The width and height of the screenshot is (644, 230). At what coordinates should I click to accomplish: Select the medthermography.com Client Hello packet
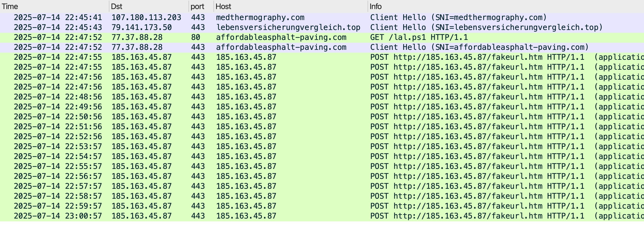pos(322,17)
